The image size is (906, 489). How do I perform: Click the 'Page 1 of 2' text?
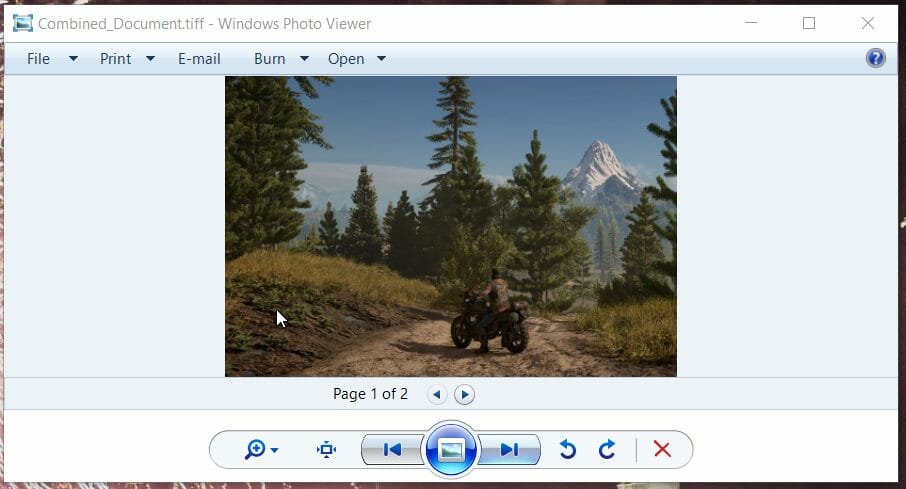pyautogui.click(x=370, y=394)
